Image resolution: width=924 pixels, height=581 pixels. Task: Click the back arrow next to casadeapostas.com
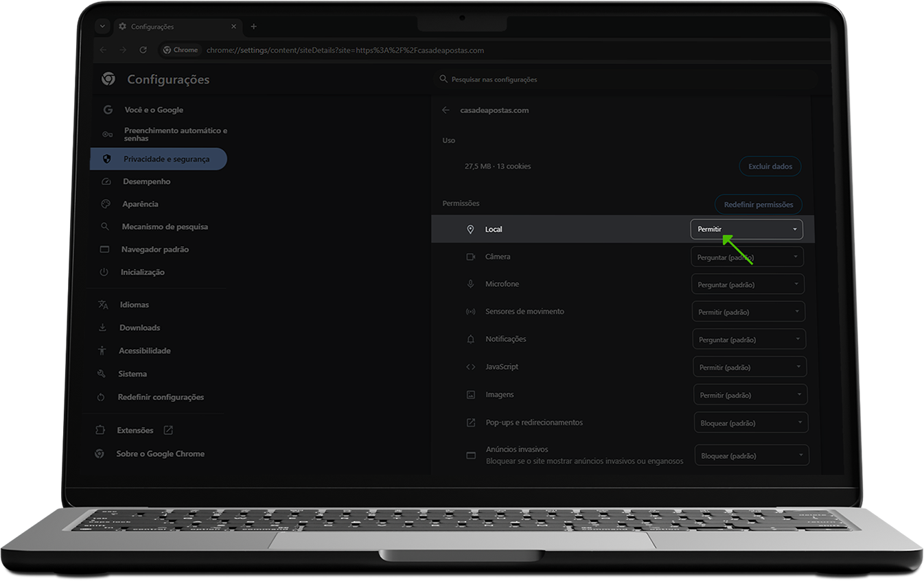click(x=446, y=110)
